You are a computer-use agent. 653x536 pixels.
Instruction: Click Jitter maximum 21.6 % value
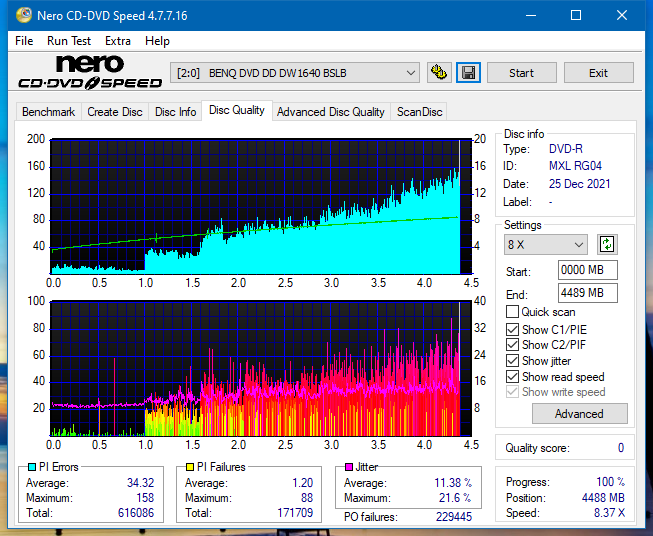[455, 498]
